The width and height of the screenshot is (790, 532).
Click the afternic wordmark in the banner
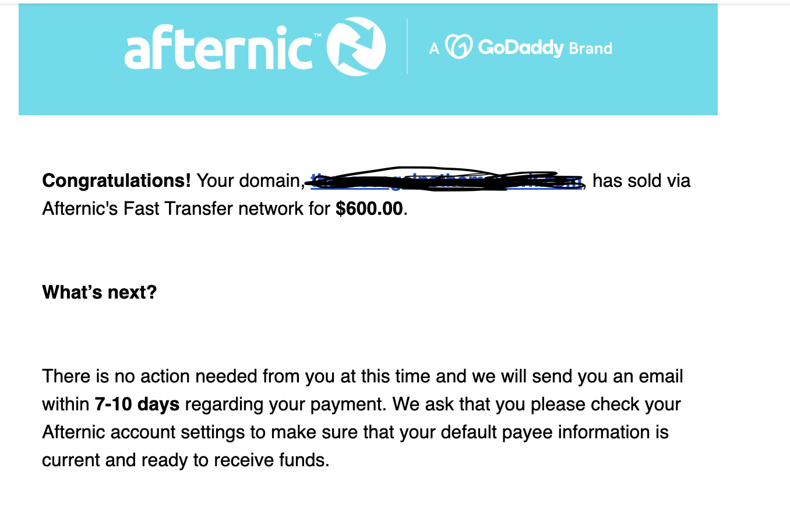tap(218, 48)
